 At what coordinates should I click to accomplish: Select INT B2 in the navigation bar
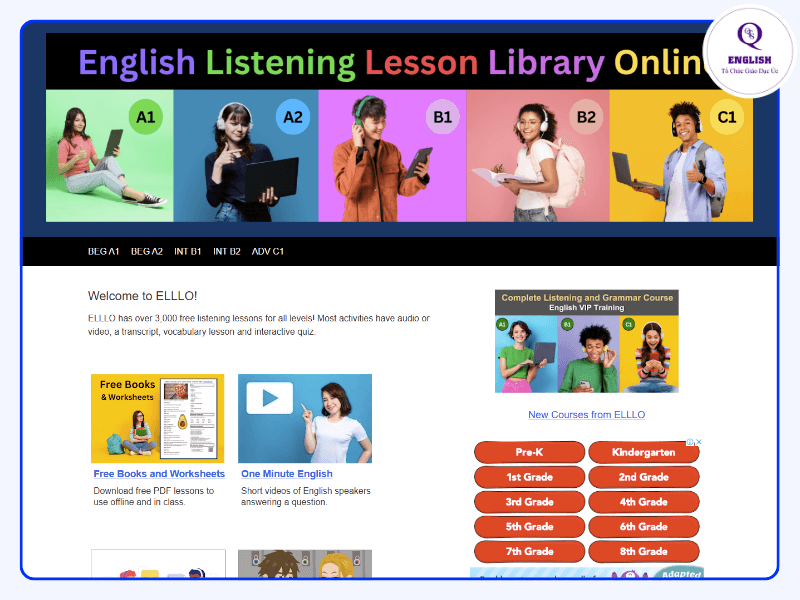227,252
